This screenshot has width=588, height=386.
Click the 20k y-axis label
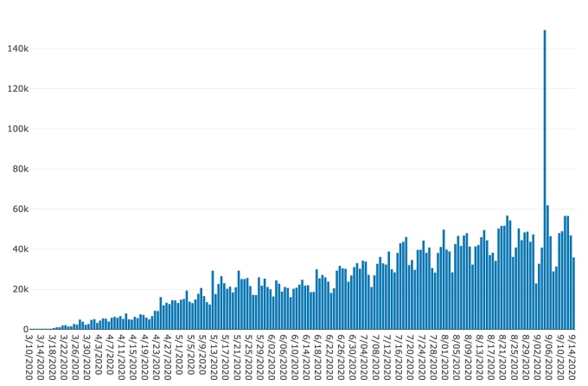(20, 289)
